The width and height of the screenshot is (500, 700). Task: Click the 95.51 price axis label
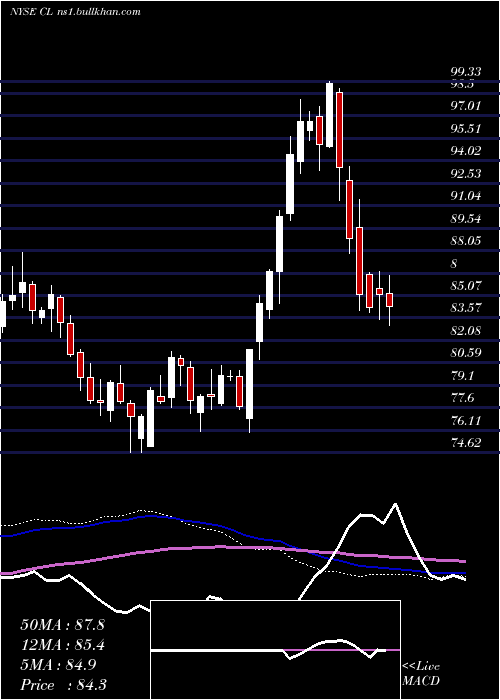tap(466, 129)
